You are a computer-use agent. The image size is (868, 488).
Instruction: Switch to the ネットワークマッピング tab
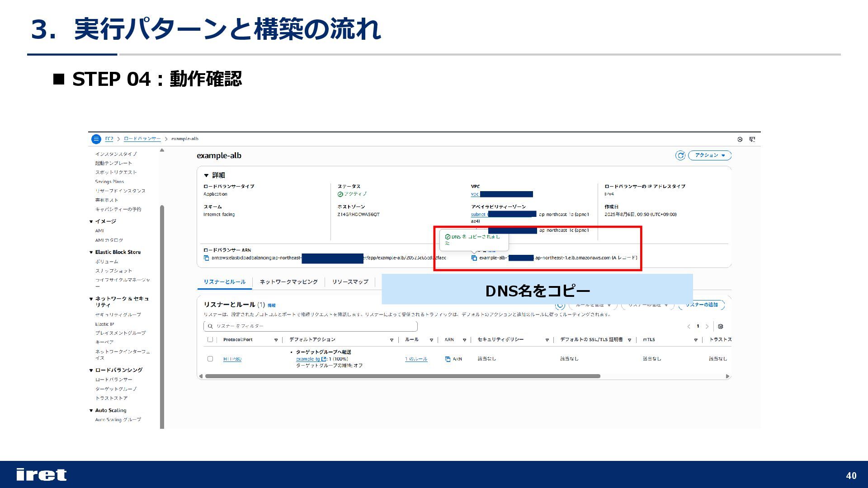(x=288, y=282)
